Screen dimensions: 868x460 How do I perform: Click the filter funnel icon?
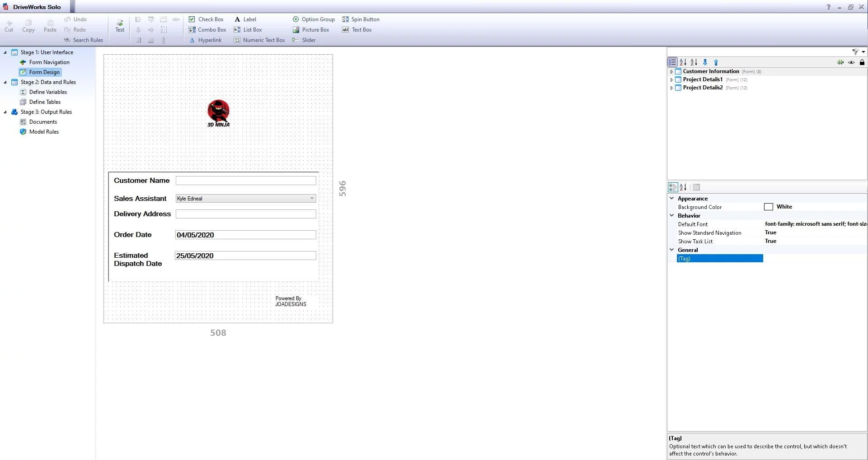pos(855,52)
